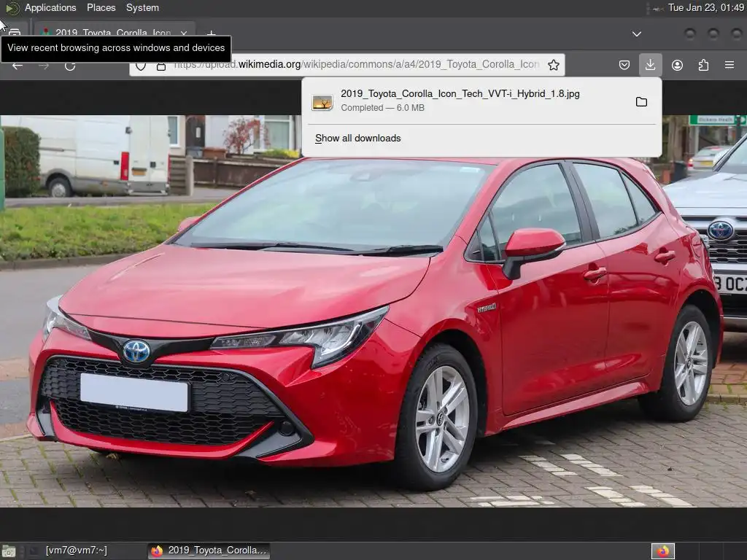Click the downloaded image file thumbnail icon
Viewport: 747px width, 560px height.
322,102
